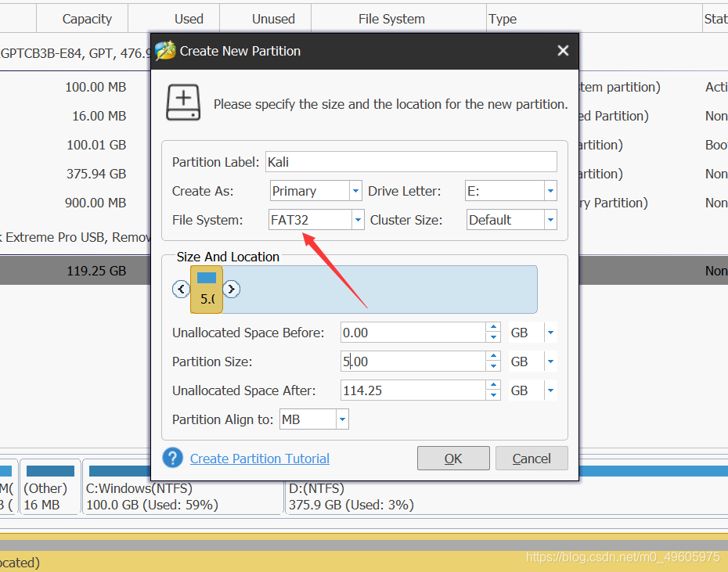Click the Unused column header
The width and height of the screenshot is (728, 572).
tap(265, 19)
